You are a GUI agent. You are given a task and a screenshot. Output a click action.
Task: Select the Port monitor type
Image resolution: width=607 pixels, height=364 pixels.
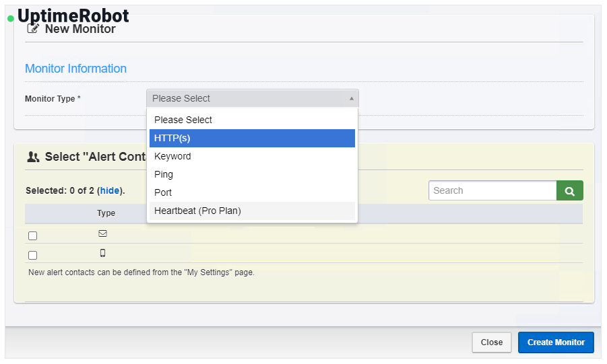click(252, 192)
